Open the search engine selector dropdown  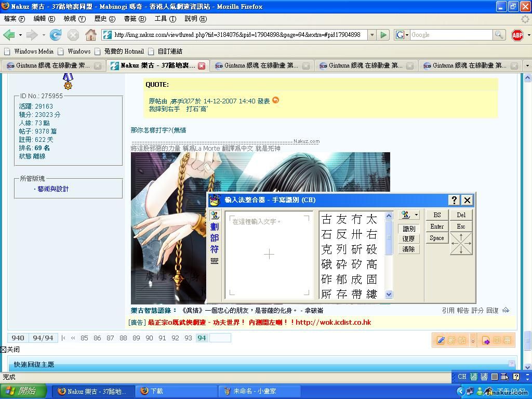(407, 35)
